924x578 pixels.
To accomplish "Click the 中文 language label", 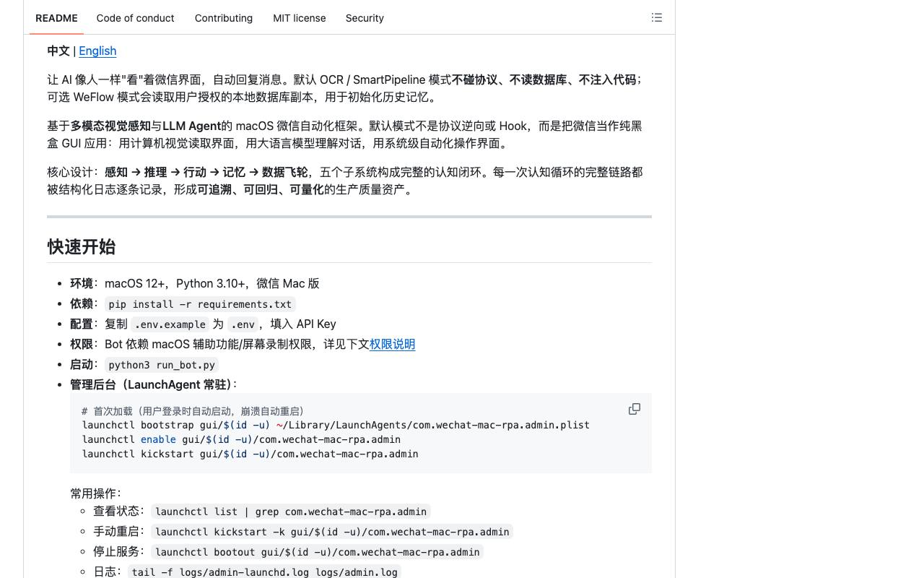I will coord(58,51).
